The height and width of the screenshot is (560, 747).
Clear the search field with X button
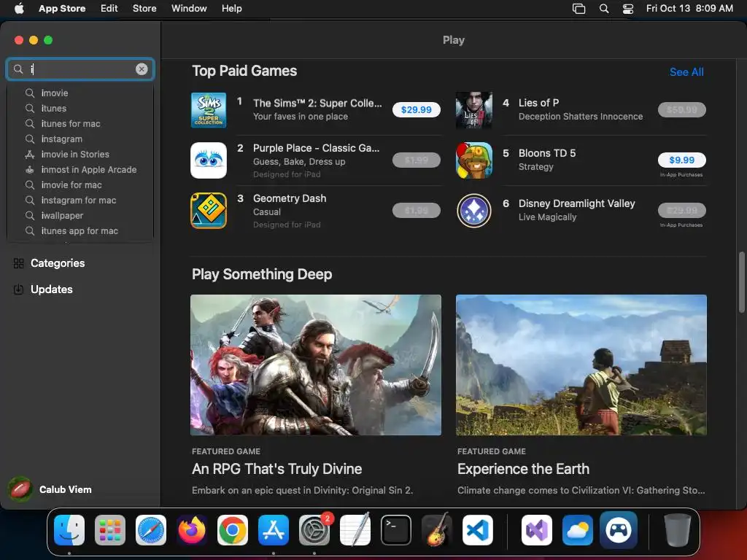(142, 69)
